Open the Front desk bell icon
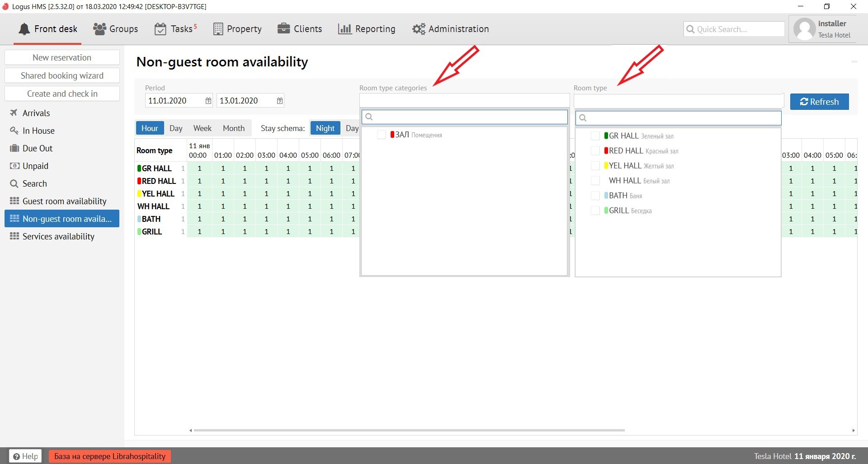This screenshot has width=868, height=464. pos(24,29)
